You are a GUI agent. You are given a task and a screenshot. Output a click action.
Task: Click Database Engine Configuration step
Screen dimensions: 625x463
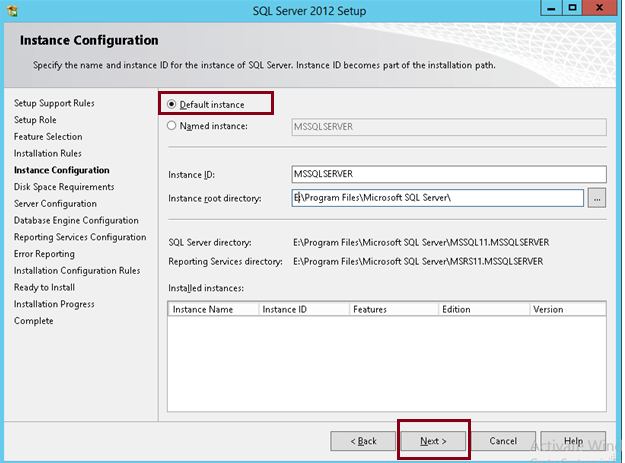[76, 220]
